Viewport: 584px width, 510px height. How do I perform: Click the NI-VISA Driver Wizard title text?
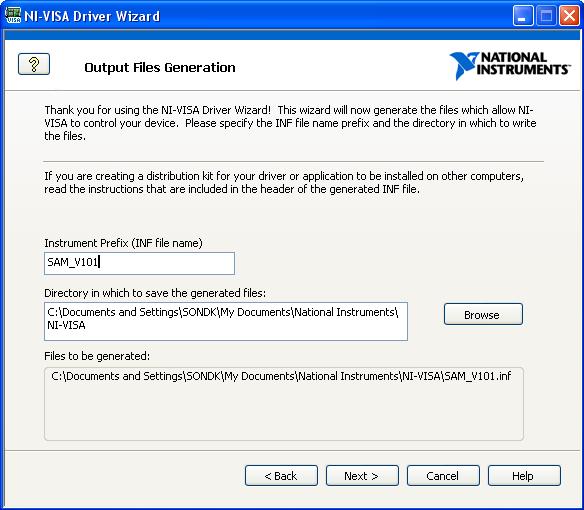pyautogui.click(x=92, y=16)
